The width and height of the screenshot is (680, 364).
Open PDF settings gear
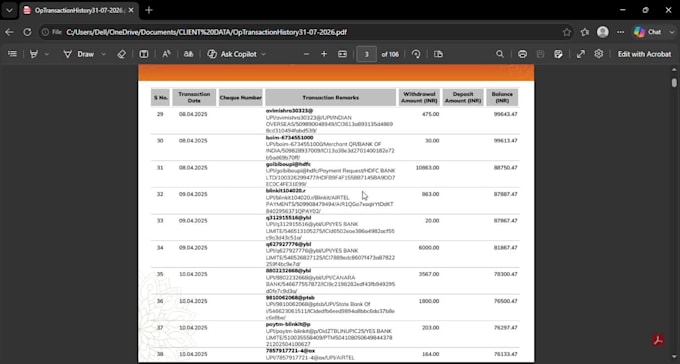pyautogui.click(x=599, y=54)
